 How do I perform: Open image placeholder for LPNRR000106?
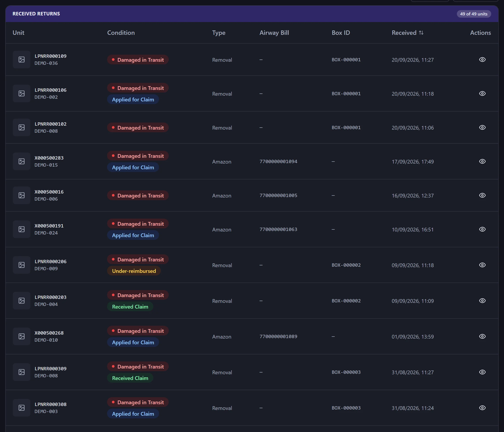(22, 93)
